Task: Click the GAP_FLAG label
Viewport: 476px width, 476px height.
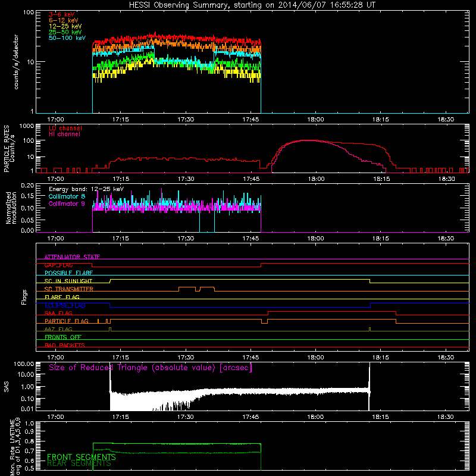Action: pyautogui.click(x=58, y=265)
